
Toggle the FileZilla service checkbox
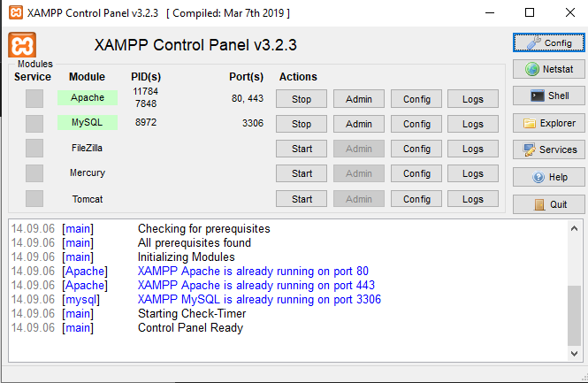(34, 149)
